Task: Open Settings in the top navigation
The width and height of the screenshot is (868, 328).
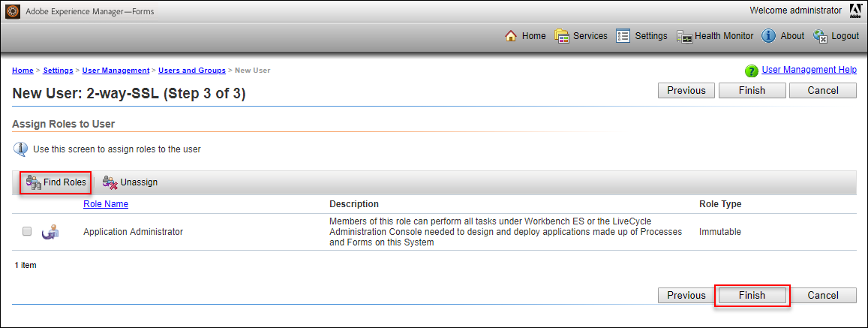Action: tap(651, 36)
